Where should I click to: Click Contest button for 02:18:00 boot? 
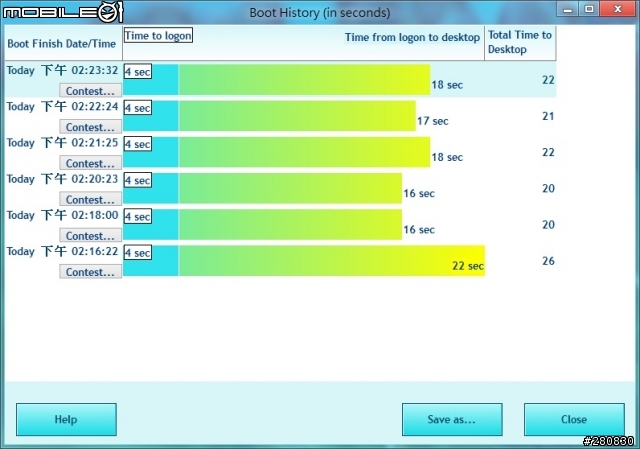(91, 236)
